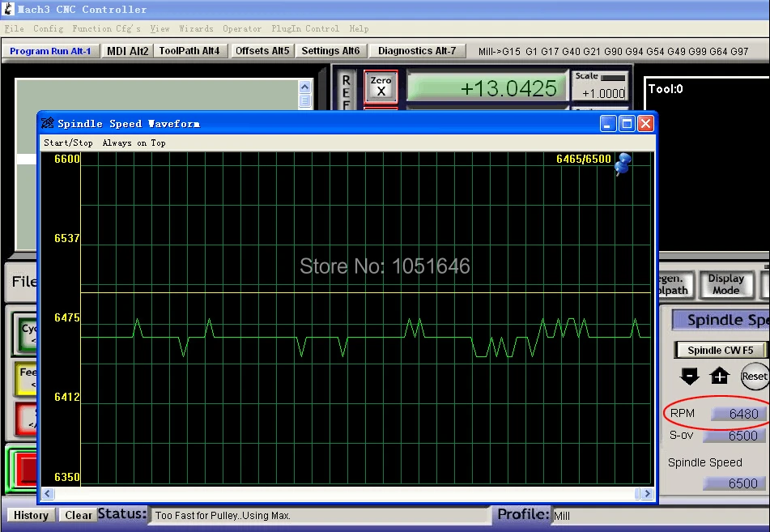Increase spindle speed with plus arrow
The width and height of the screenshot is (770, 532).
coord(720,377)
